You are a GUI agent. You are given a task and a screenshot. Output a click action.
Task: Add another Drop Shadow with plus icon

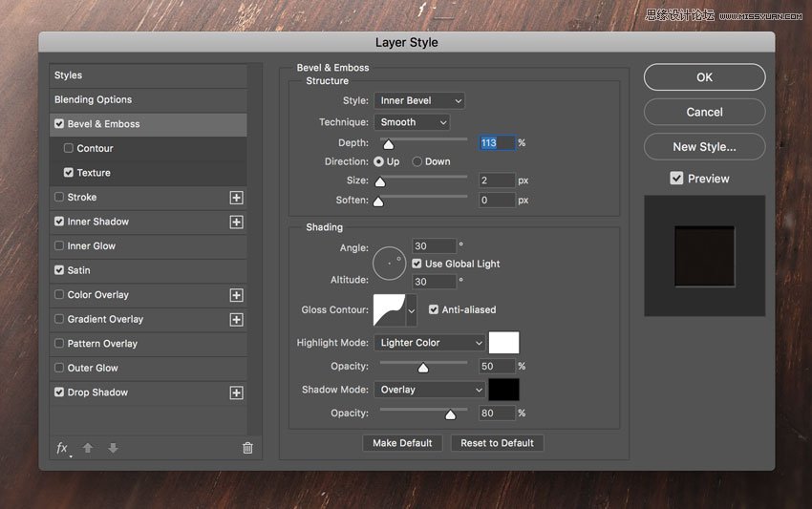coord(237,392)
